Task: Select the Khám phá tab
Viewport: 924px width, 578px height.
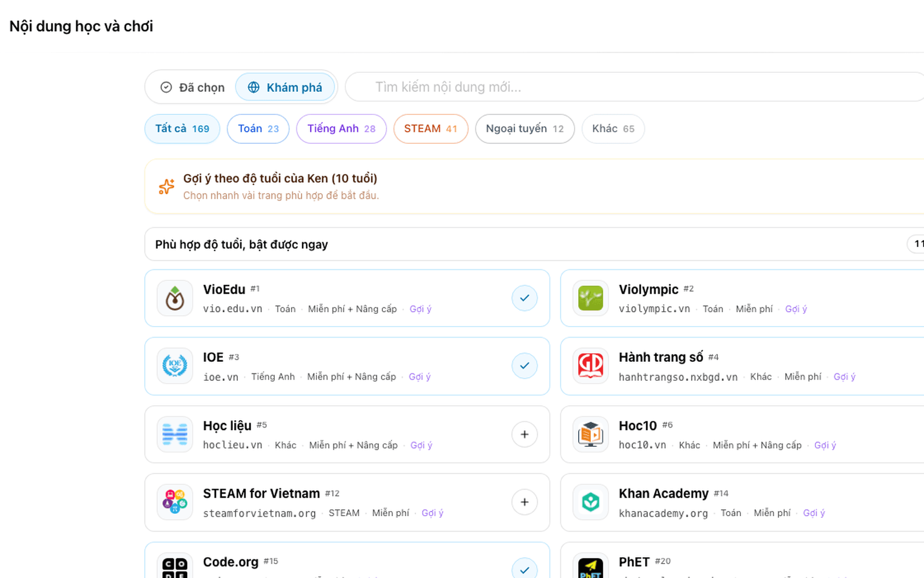Action: 285,87
